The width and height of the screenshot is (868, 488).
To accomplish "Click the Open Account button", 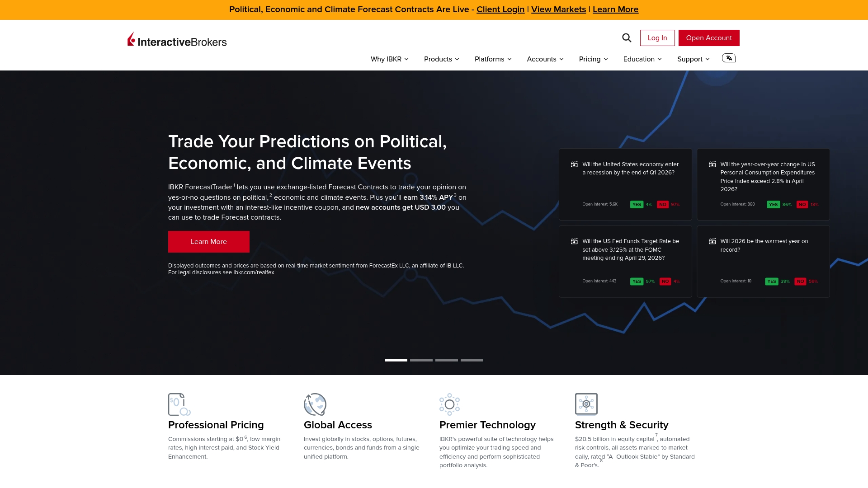I will (708, 38).
